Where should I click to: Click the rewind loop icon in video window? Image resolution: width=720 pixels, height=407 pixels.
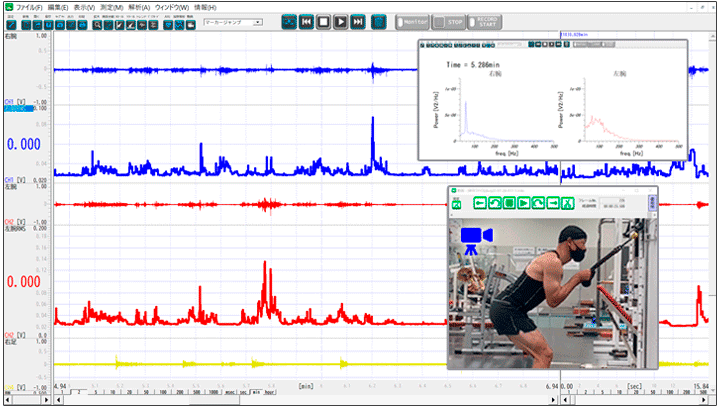coord(495,203)
